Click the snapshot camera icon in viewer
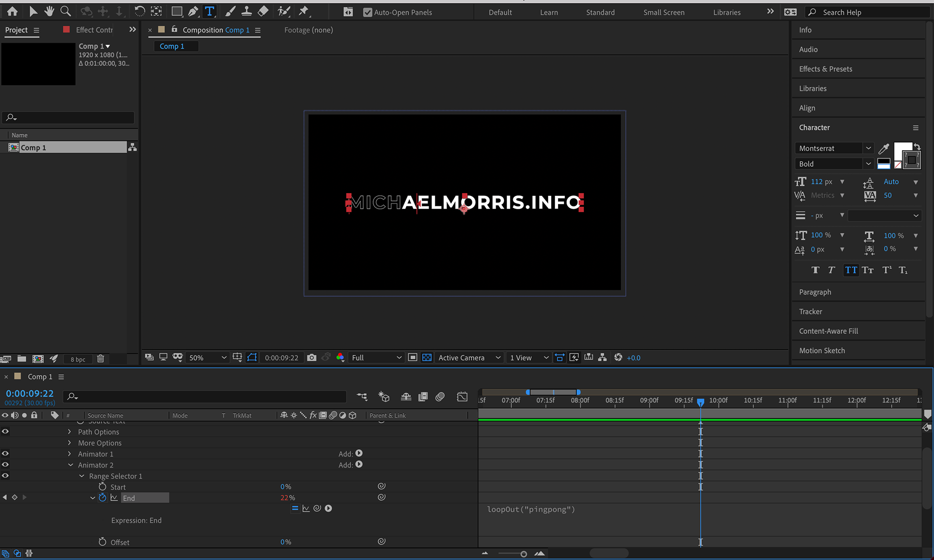Screen dimensions: 934x560 click(312, 357)
